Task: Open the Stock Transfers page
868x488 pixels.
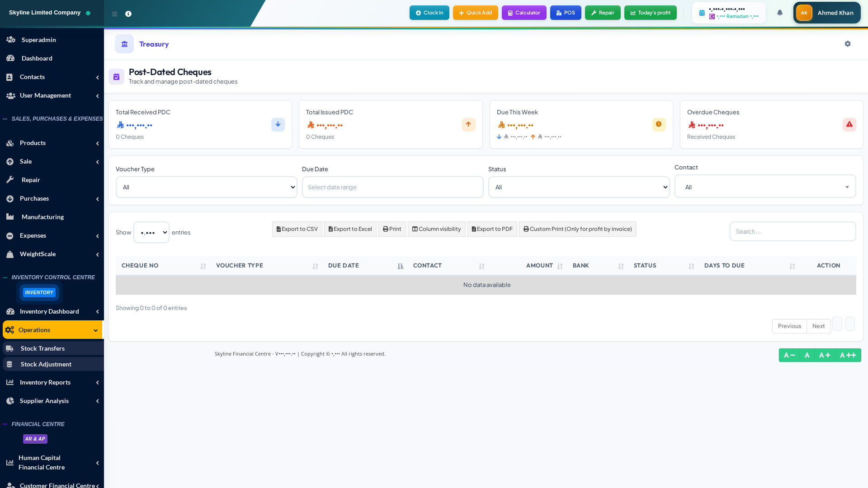Action: click(42, 348)
